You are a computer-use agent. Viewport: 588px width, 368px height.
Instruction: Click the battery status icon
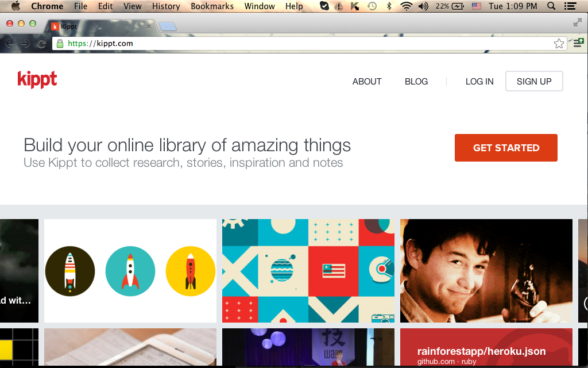pyautogui.click(x=458, y=6)
